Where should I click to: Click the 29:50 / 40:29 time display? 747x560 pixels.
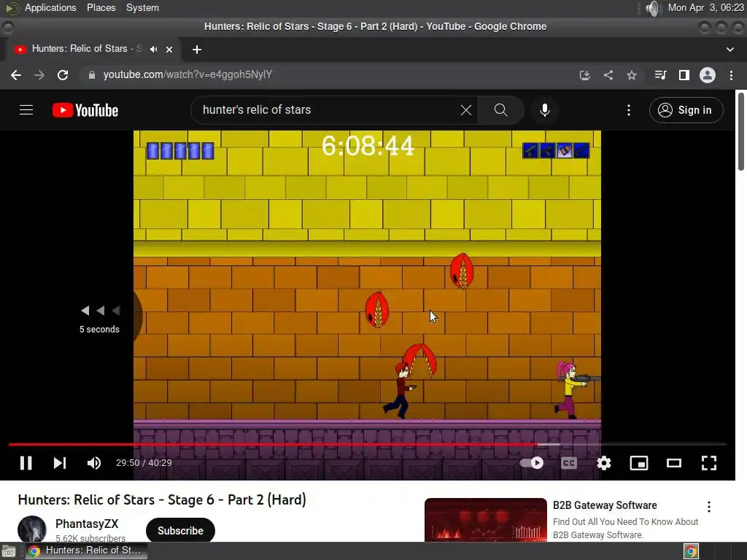[x=144, y=463]
